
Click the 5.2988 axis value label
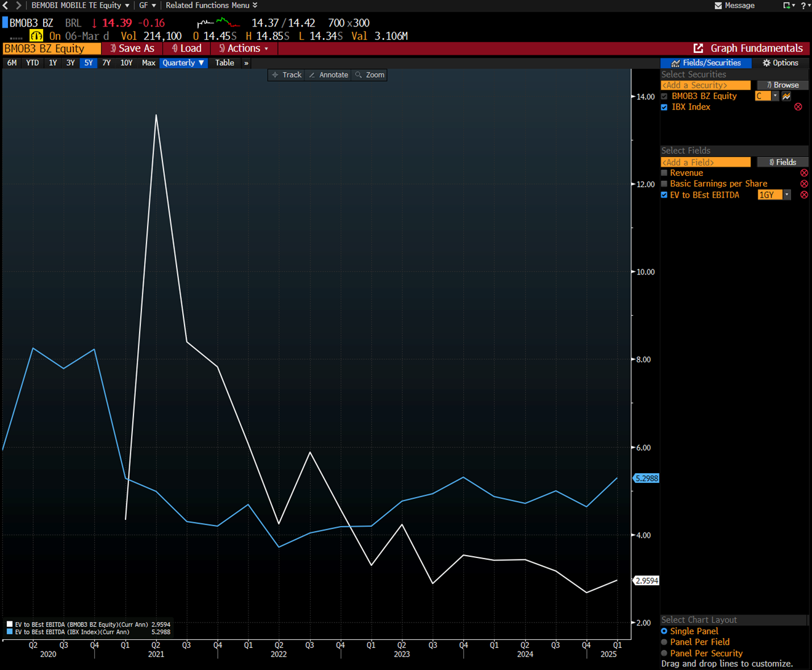pyautogui.click(x=647, y=478)
